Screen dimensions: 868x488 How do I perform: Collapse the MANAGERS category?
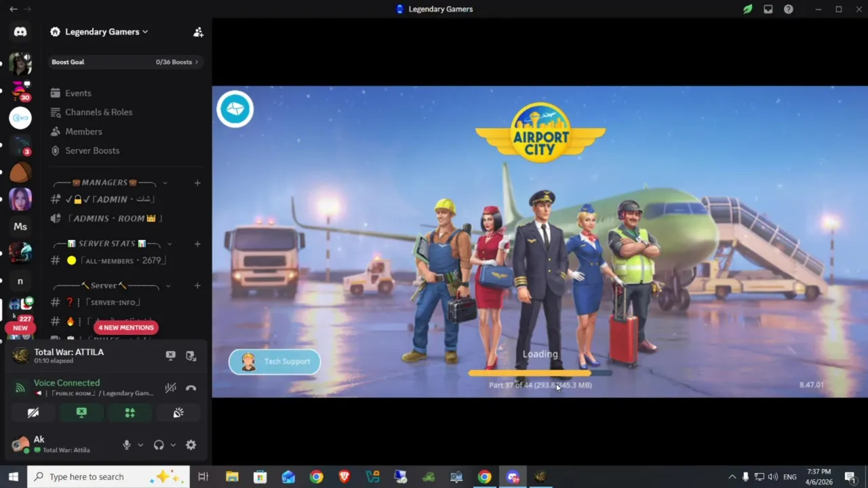(109, 182)
